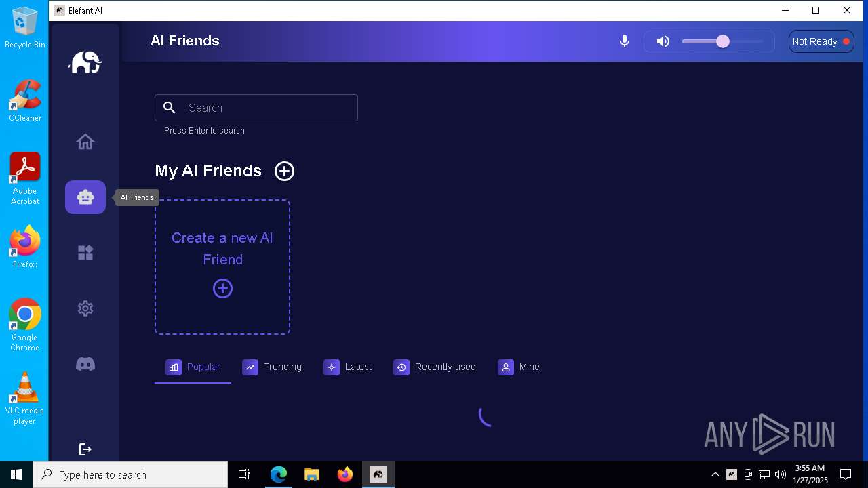Open Settings gear in sidebar
868x488 pixels.
[85, 308]
